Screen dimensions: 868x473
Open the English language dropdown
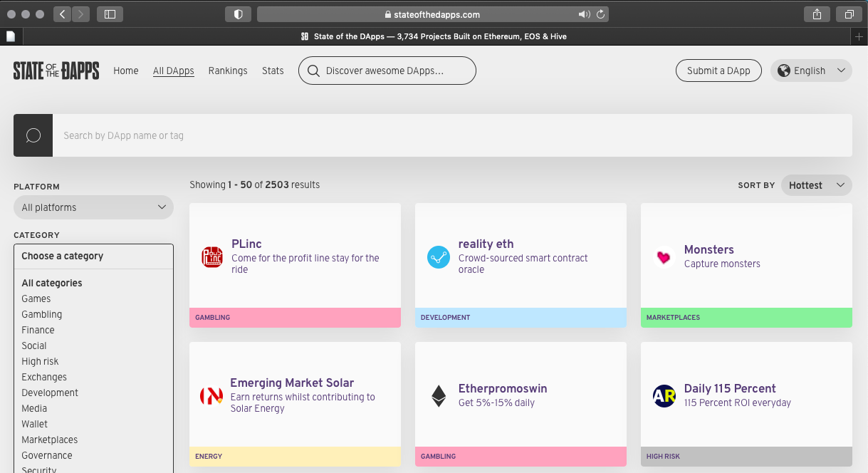[811, 71]
